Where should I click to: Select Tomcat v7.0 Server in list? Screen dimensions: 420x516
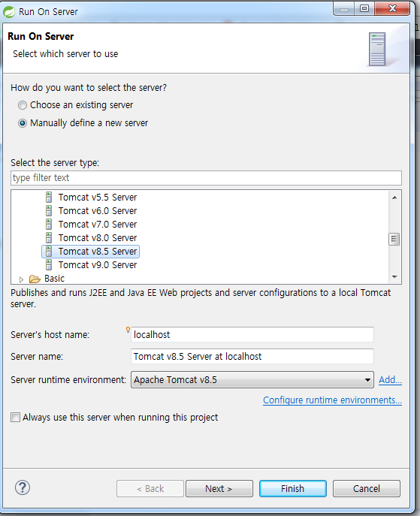(98, 224)
